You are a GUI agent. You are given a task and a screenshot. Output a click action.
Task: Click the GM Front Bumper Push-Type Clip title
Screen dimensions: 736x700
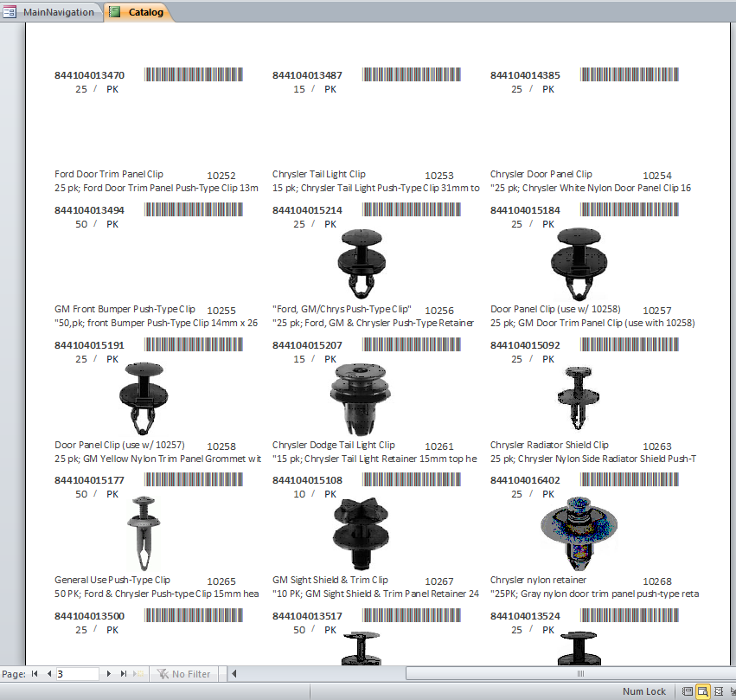[125, 309]
